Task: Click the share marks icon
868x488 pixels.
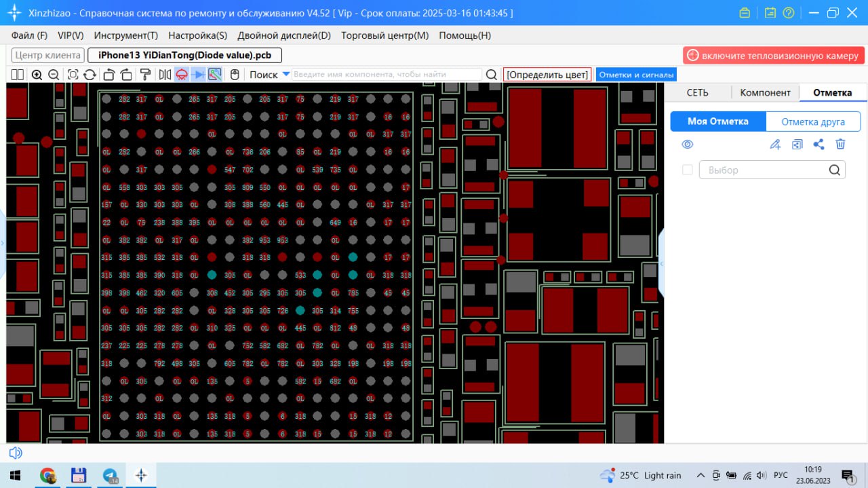Action: pos(818,144)
